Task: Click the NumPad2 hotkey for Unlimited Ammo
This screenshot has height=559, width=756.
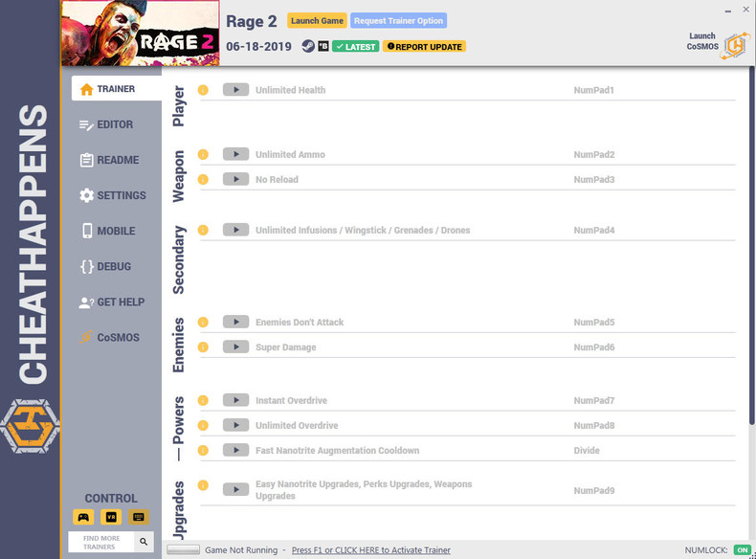Action: pyautogui.click(x=594, y=154)
